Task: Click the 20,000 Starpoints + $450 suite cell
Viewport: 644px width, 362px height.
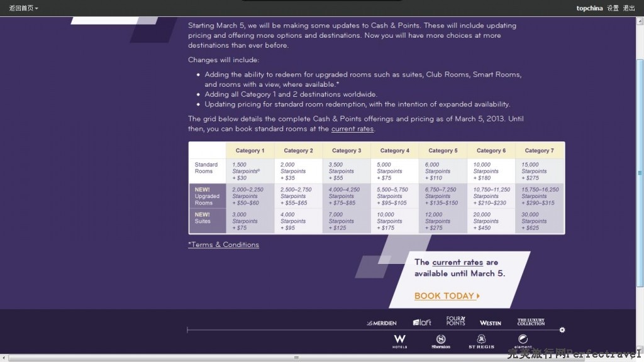Action: pos(491,221)
